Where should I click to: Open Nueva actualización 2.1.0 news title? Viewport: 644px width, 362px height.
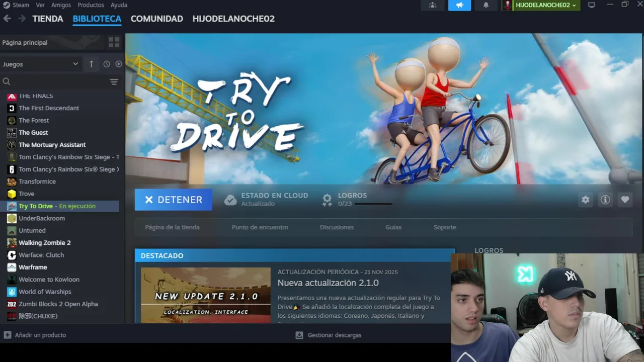pyautogui.click(x=328, y=283)
